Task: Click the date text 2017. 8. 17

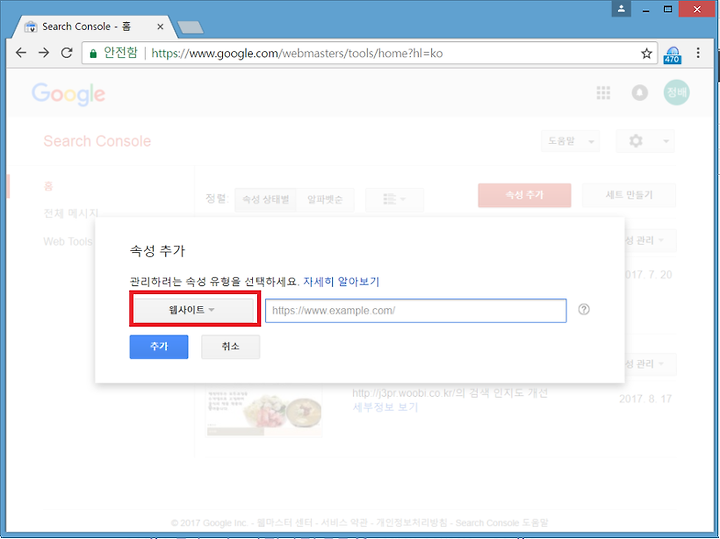Action: 645,399
